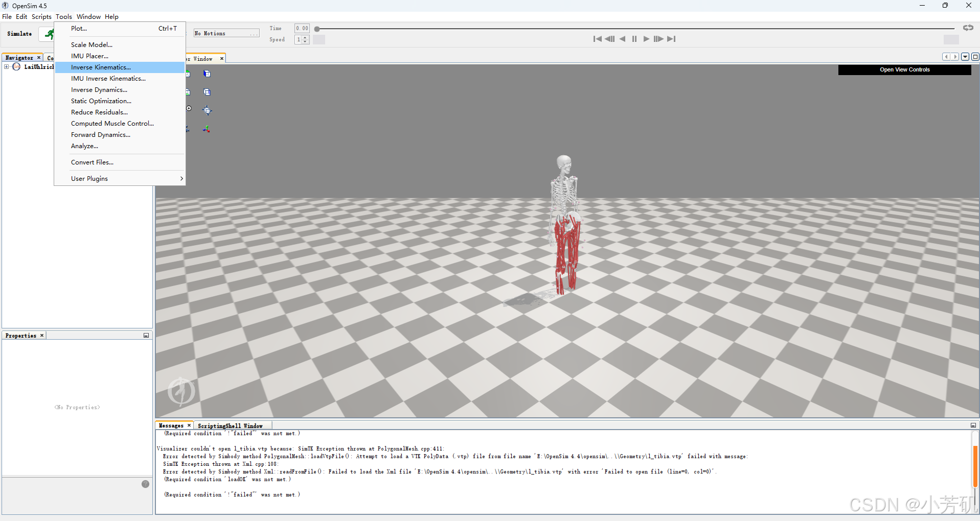Open the No Motions dropdown

[254, 33]
